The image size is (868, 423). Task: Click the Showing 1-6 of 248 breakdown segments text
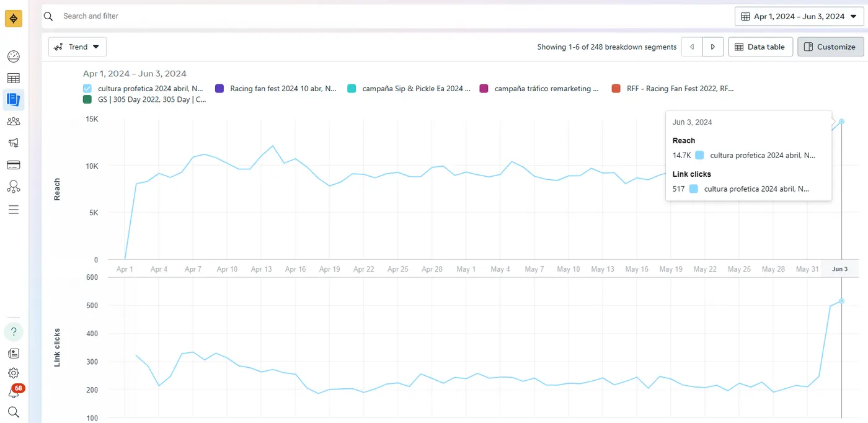click(x=607, y=47)
